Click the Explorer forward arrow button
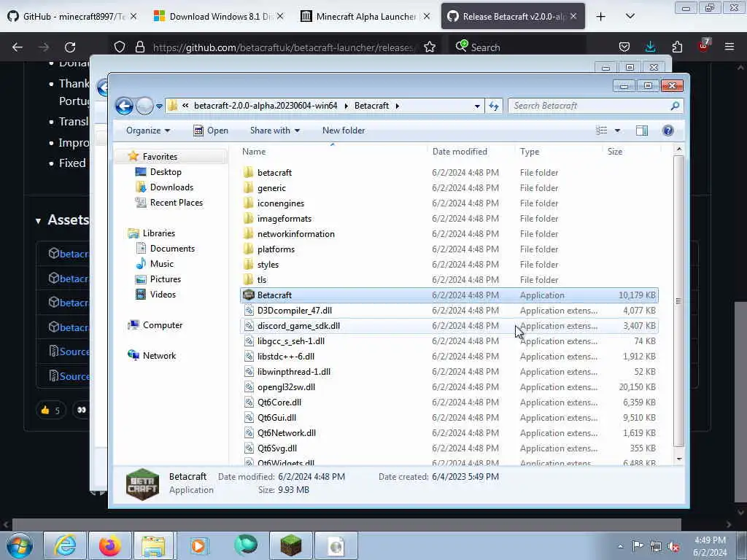This screenshot has width=747, height=560. (x=144, y=106)
